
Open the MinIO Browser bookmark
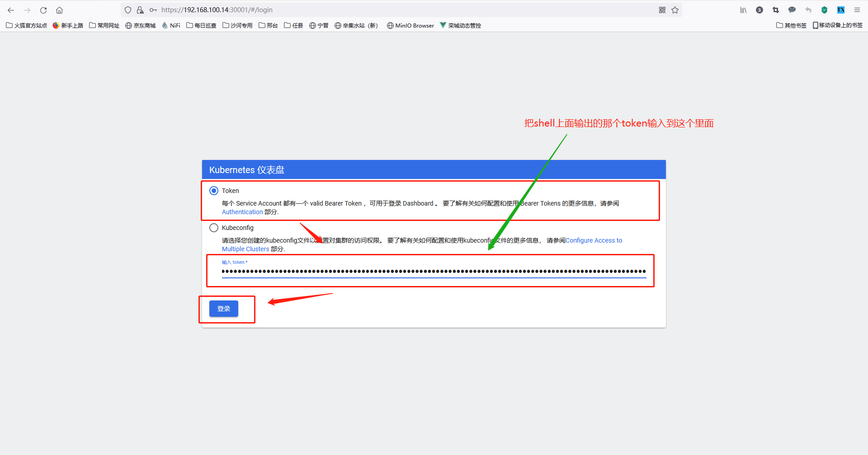[410, 25]
